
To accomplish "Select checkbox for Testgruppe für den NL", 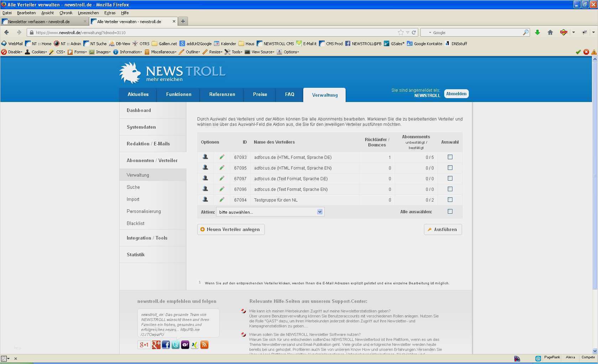I will click(x=450, y=199).
